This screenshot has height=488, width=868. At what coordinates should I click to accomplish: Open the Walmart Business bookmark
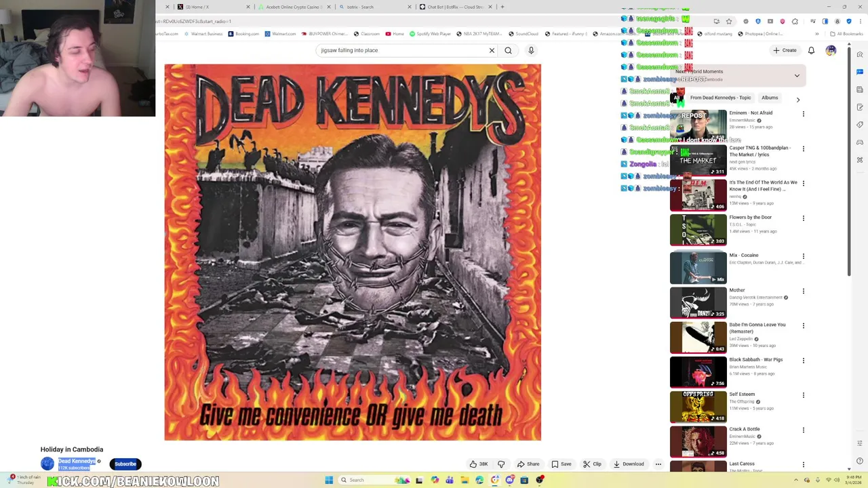coord(203,34)
